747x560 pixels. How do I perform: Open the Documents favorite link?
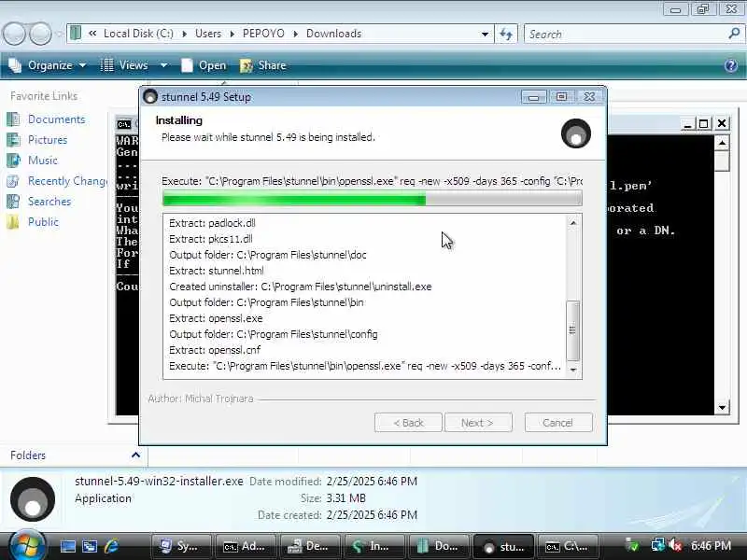(56, 119)
